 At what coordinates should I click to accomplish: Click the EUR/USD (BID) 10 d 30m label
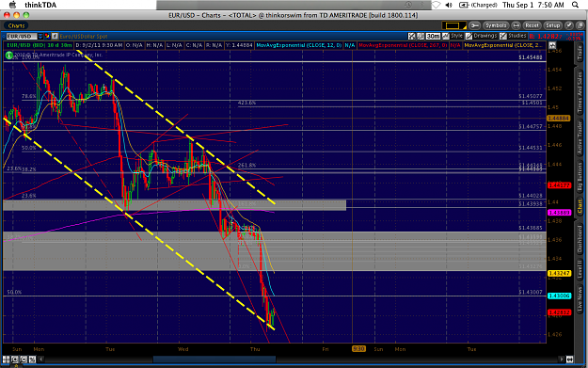[x=40, y=45]
